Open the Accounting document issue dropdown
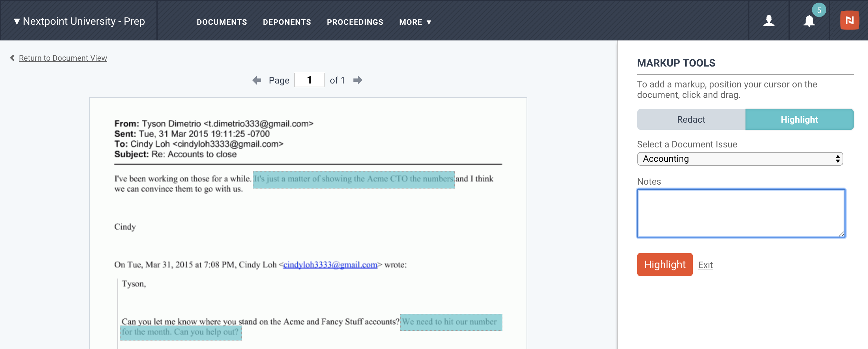Image resolution: width=868 pixels, height=349 pixels. pos(740,159)
